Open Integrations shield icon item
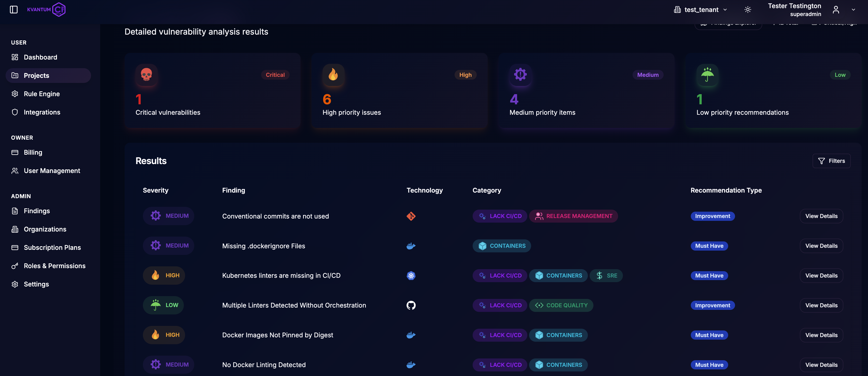868x376 pixels. click(x=42, y=112)
